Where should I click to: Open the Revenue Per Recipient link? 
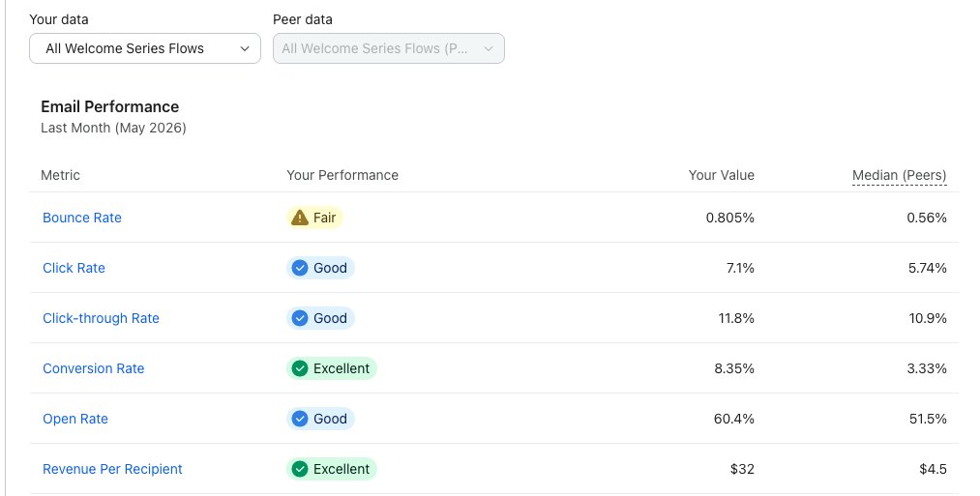pos(112,469)
